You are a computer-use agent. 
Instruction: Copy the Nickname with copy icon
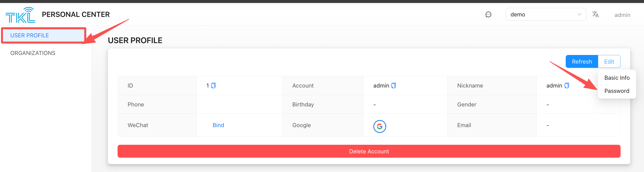coord(567,86)
